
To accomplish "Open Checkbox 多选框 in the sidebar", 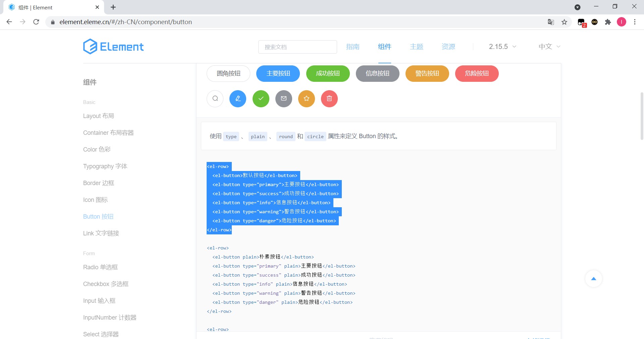I will (106, 284).
